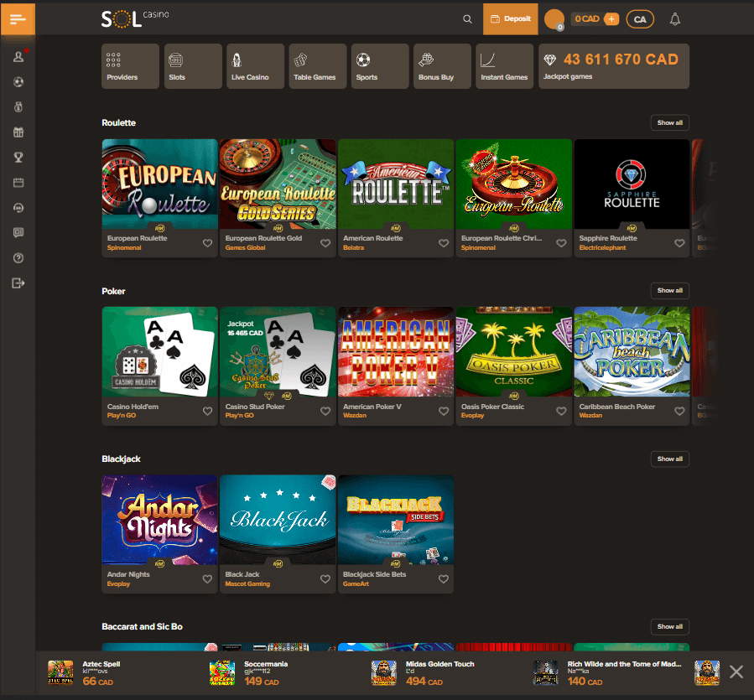Open the Live Casino category
This screenshot has width=754, height=700.
tap(255, 66)
